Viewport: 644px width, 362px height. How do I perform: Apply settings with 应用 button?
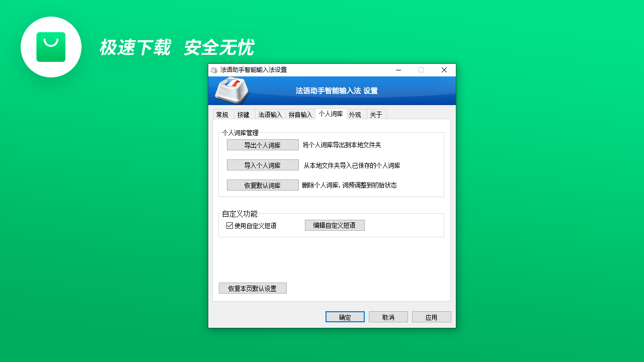(x=431, y=316)
